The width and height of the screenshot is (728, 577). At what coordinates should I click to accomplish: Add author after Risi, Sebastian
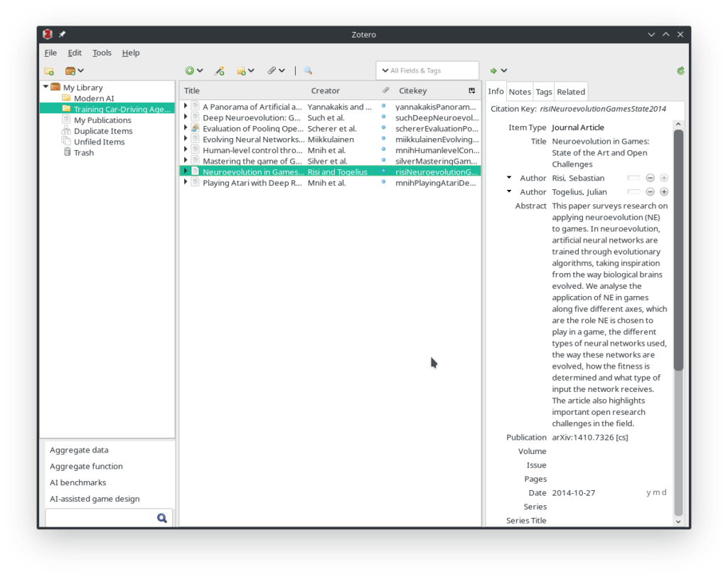664,178
